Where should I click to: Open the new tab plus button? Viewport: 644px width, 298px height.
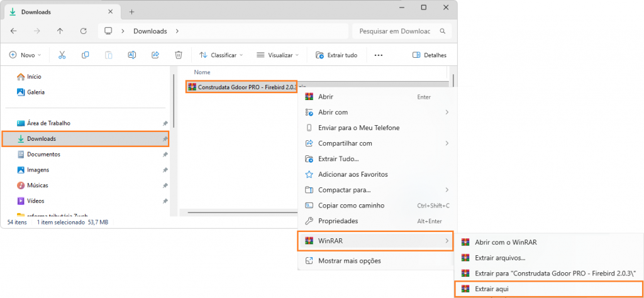(x=132, y=12)
